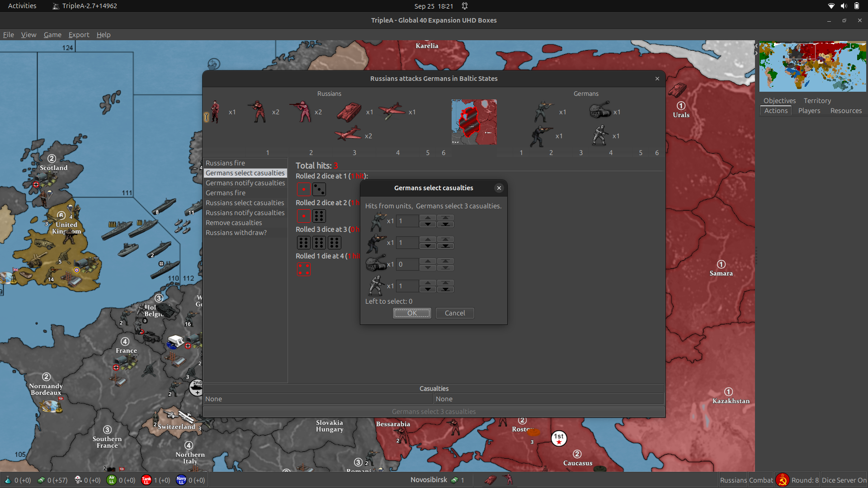Switch to the Players tab
The height and width of the screenshot is (488, 868).
(x=809, y=111)
